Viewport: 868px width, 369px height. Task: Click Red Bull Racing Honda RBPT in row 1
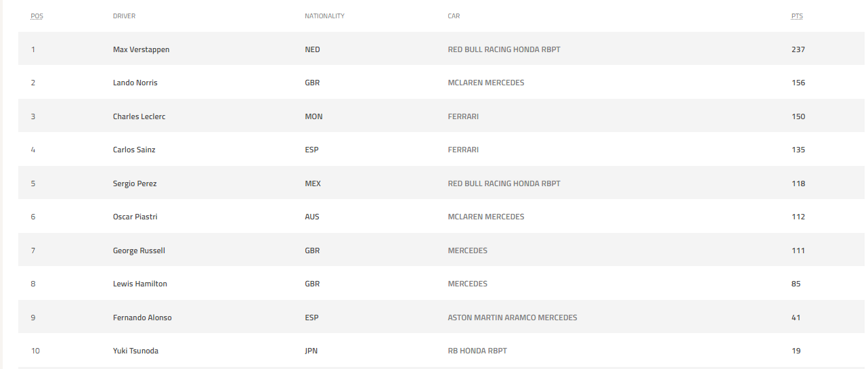point(504,49)
